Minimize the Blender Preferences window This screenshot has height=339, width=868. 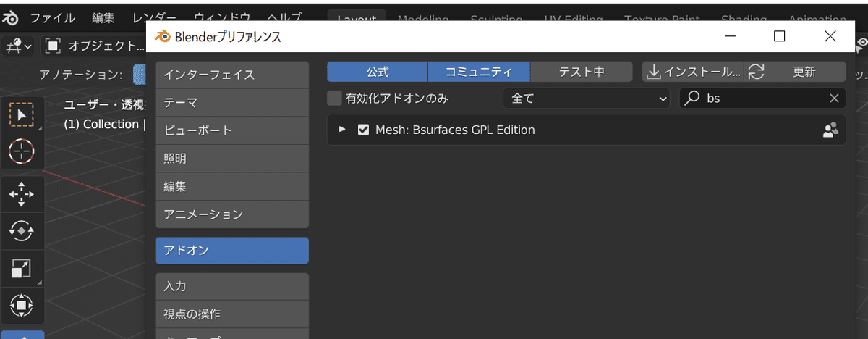click(729, 36)
